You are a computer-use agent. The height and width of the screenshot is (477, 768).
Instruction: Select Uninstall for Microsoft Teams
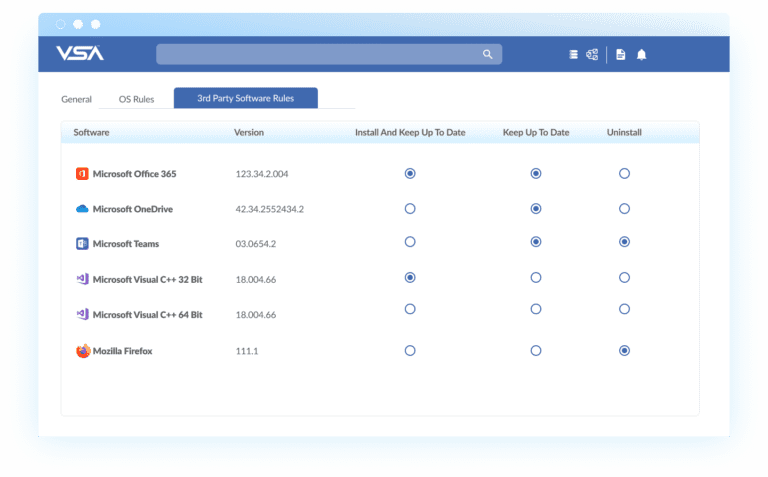624,242
